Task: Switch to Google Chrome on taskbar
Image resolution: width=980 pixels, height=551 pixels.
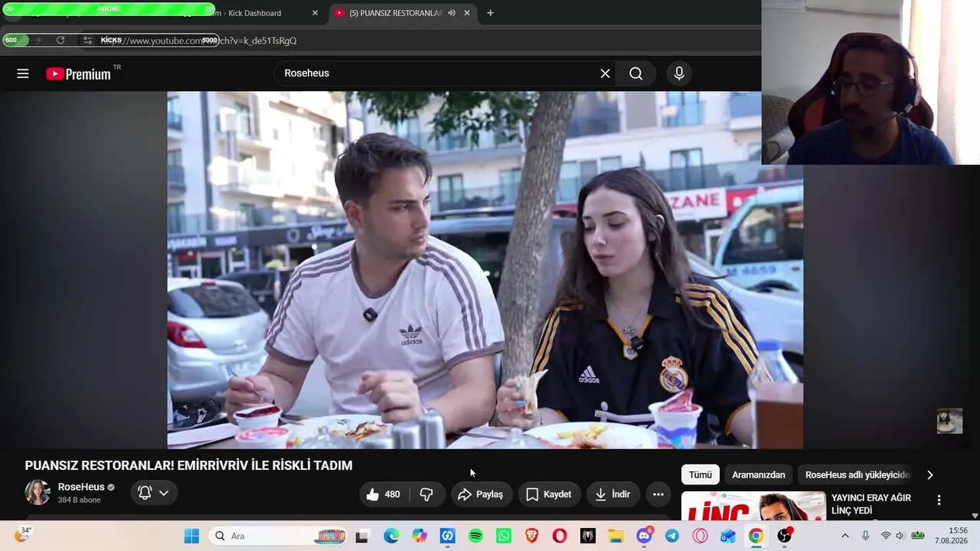Action: tap(756, 536)
